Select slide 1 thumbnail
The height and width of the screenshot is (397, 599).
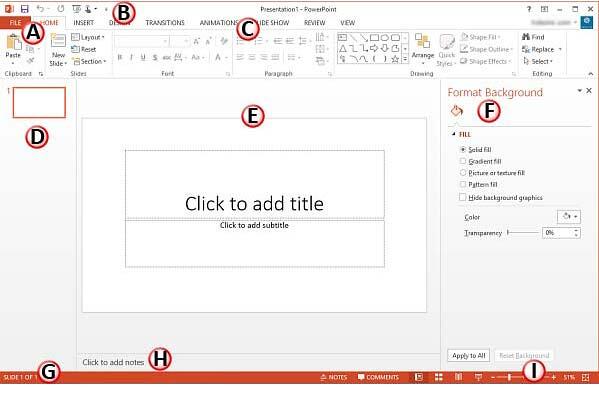39,102
